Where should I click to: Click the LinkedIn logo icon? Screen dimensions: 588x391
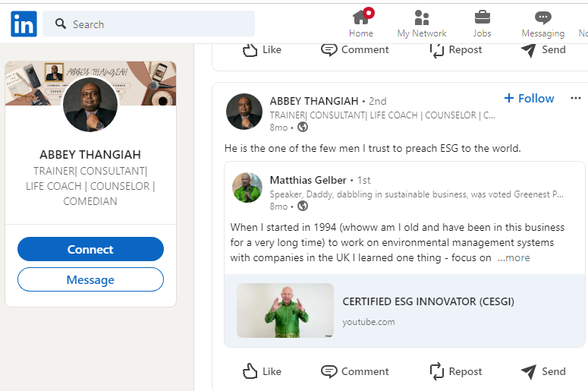(24, 24)
